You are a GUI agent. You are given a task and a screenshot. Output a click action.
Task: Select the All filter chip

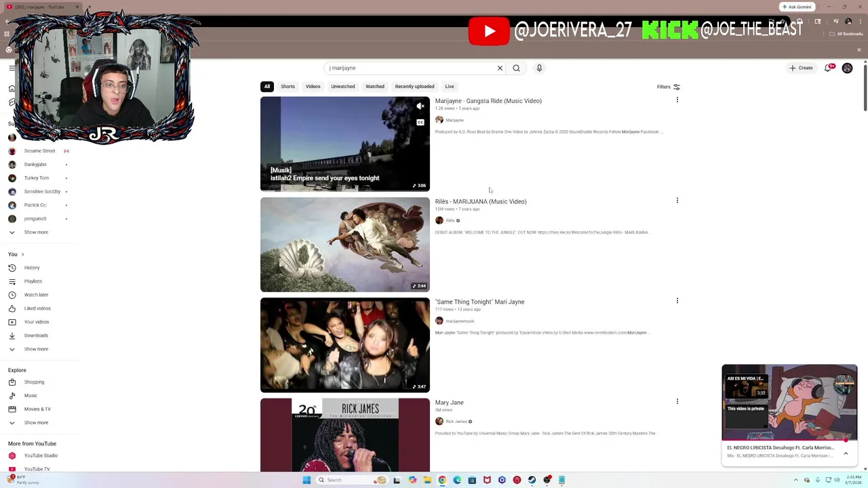pos(267,87)
